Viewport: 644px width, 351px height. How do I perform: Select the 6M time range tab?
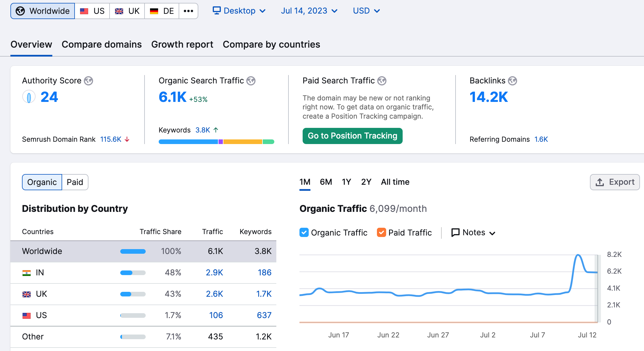[x=326, y=182]
